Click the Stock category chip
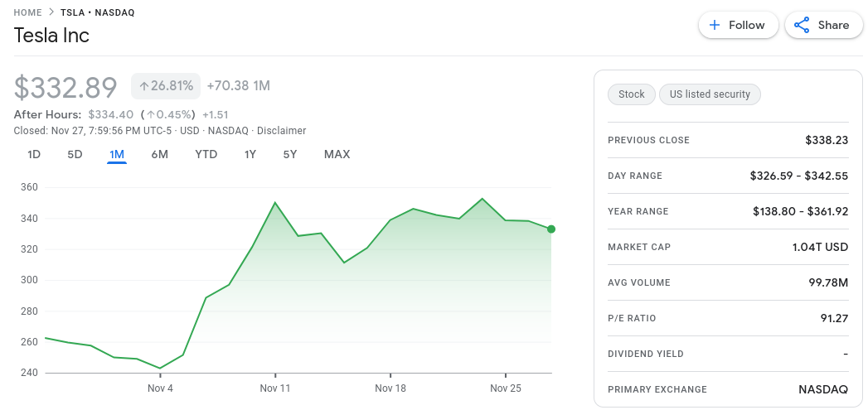 631,94
